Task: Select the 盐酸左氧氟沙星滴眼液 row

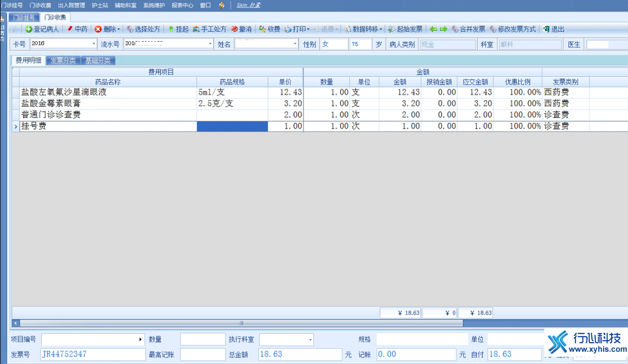Action: tap(320, 92)
